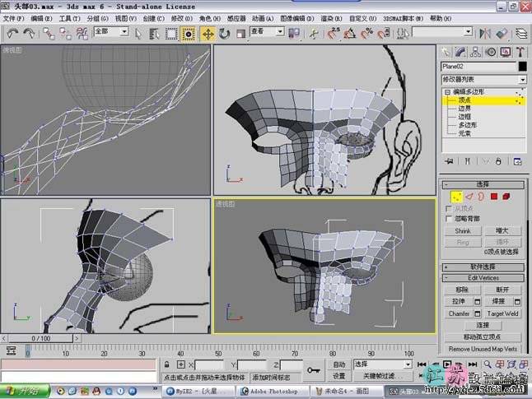The height and width of the screenshot is (399, 532).
Task: Open the 渲染 (Rendering) menu
Action: (x=331, y=19)
